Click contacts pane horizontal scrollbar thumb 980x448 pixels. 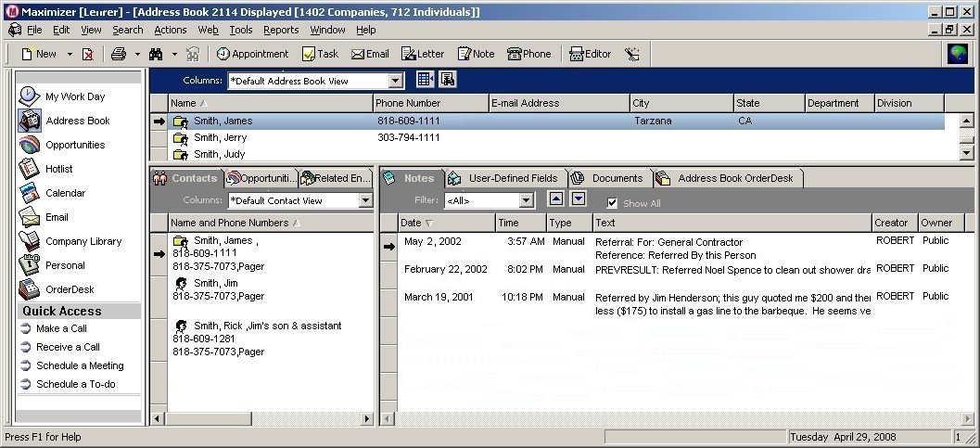point(209,418)
